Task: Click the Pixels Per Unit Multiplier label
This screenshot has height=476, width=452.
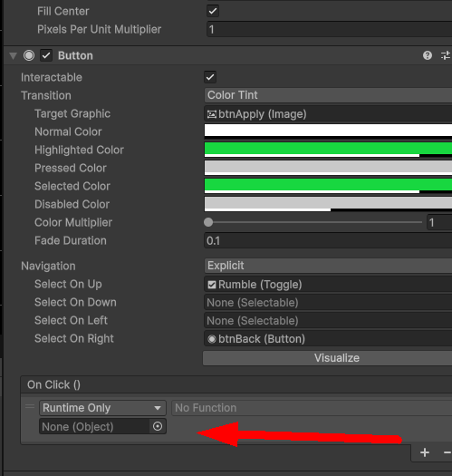Action: click(100, 30)
